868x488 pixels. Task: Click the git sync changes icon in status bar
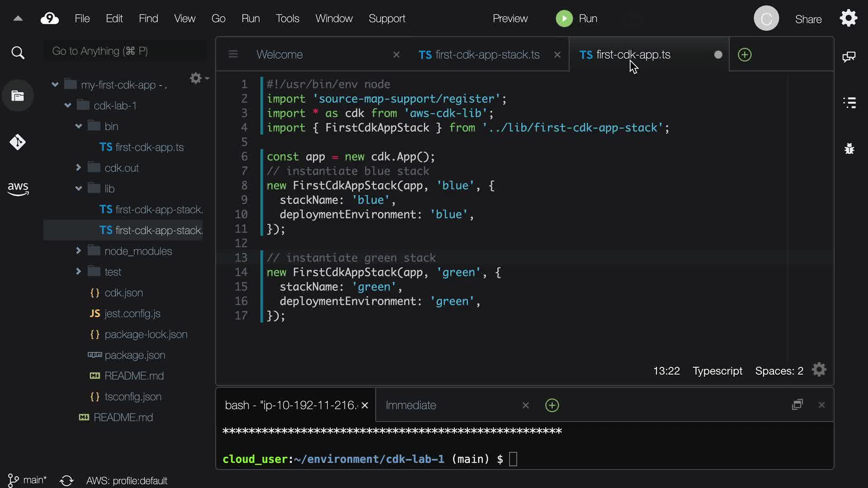click(x=66, y=480)
